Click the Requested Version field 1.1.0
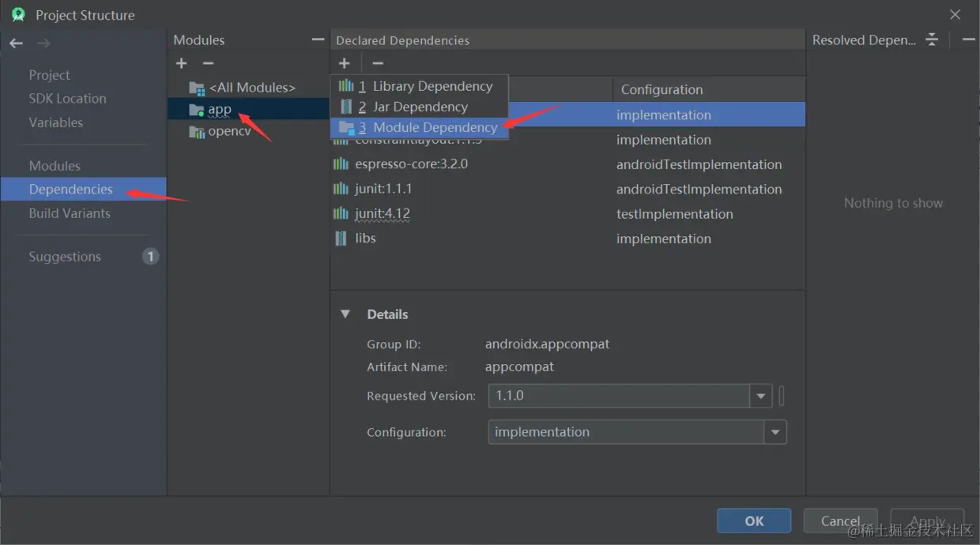Image resolution: width=980 pixels, height=545 pixels. (619, 396)
